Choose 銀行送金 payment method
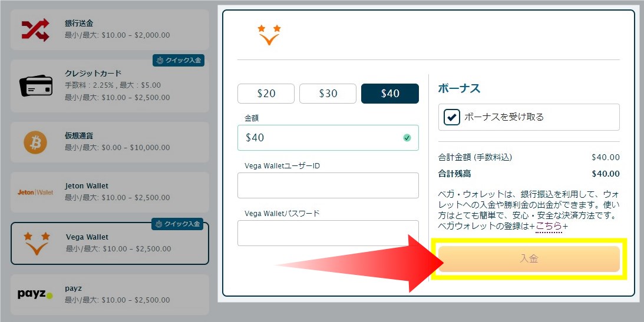 (x=110, y=29)
